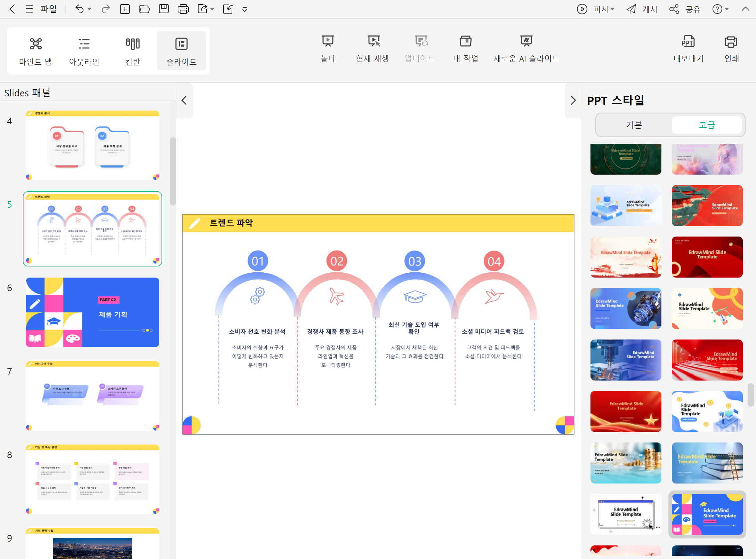
Task: Click the new file plus icon
Action: [x=125, y=9]
